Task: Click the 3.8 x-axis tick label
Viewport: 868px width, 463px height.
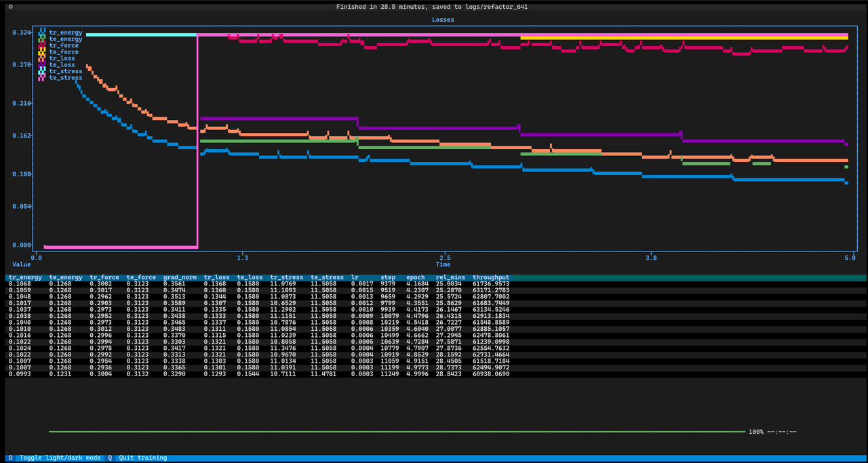Action: click(x=651, y=258)
